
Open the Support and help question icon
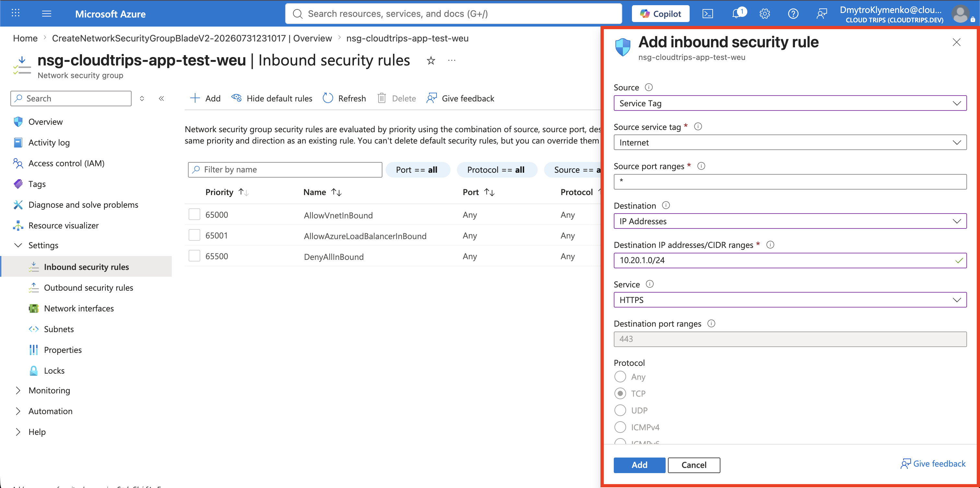tap(793, 14)
